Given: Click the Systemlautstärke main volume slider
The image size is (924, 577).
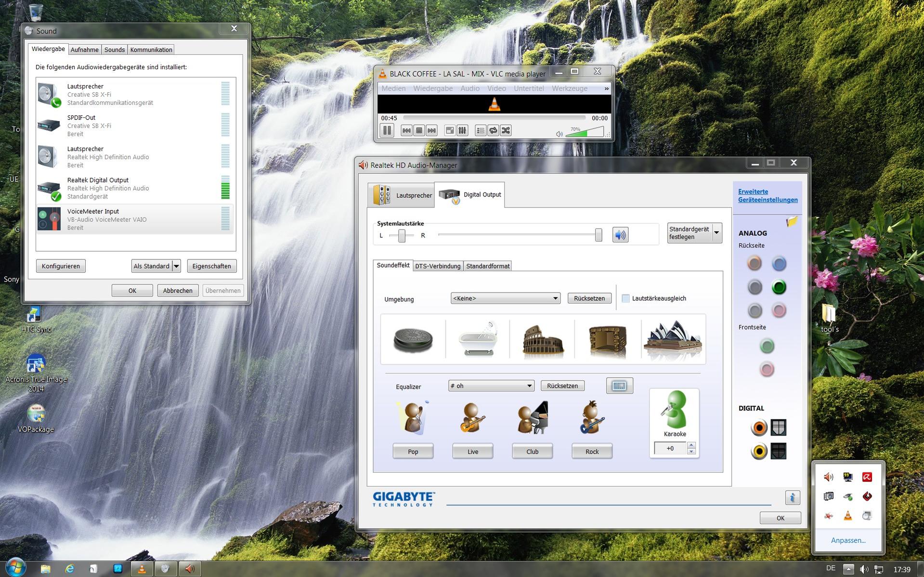Looking at the screenshot, I should [x=520, y=235].
